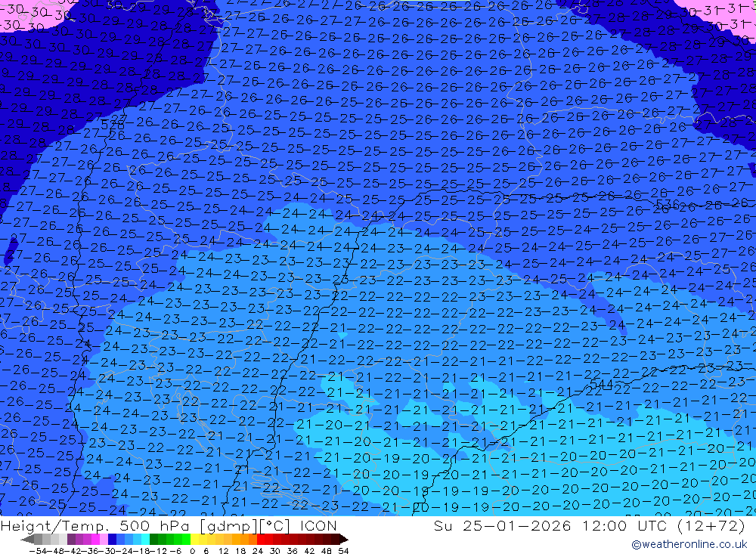Click the '-54' legend scale label
Image resolution: width=756 pixels, height=554 pixels.
tap(38, 551)
